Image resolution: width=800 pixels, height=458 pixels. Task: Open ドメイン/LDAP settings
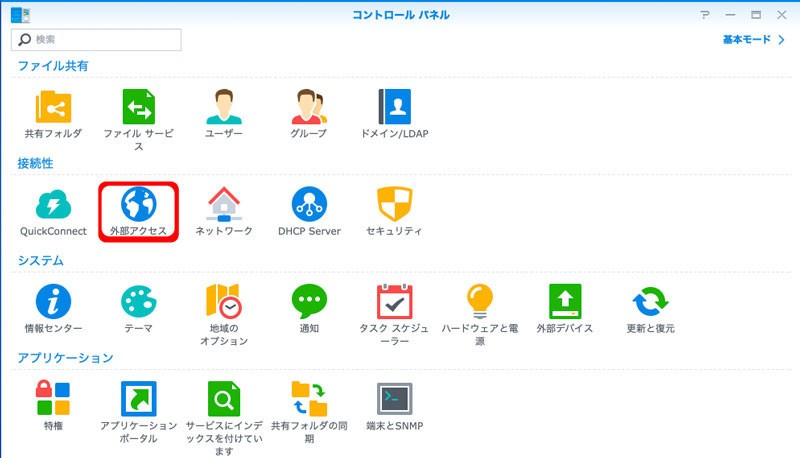[394, 107]
